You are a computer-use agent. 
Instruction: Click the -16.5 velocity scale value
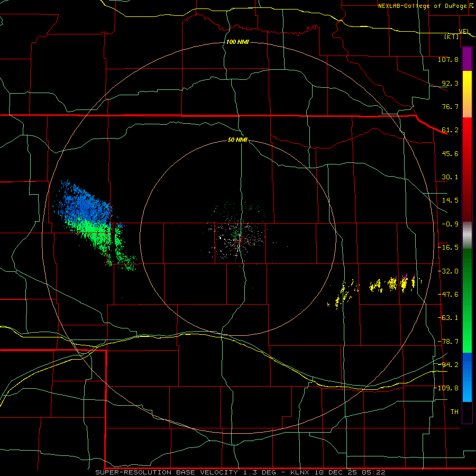tap(448, 248)
